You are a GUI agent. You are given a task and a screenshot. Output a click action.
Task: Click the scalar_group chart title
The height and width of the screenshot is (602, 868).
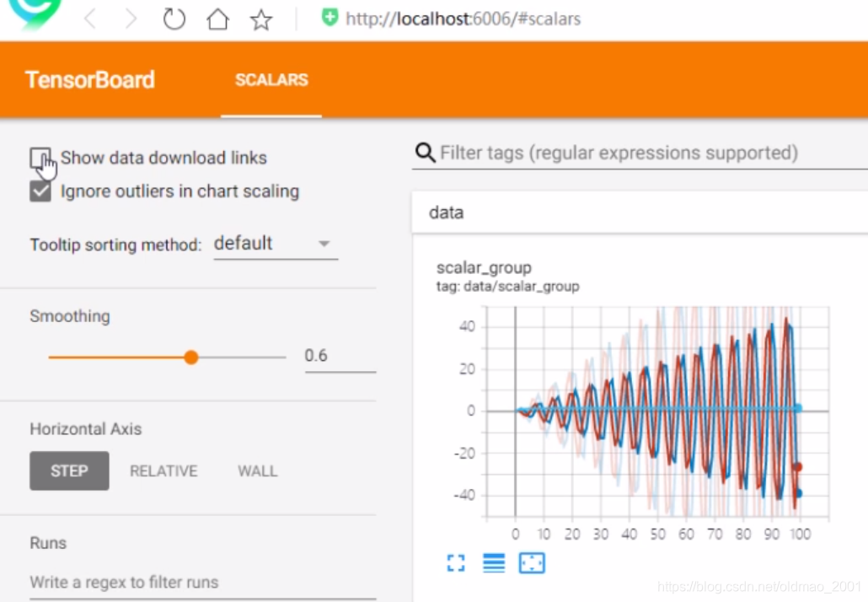coord(484,268)
